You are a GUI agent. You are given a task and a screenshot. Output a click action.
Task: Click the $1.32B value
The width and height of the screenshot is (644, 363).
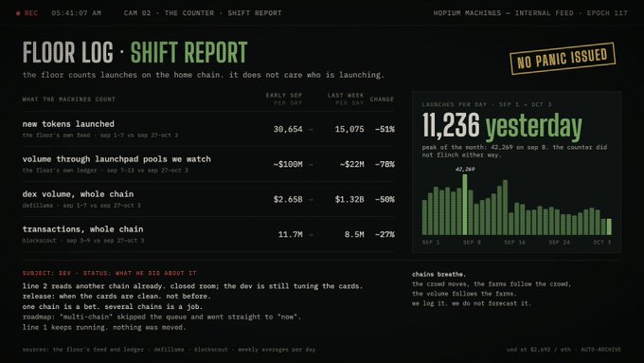point(349,199)
